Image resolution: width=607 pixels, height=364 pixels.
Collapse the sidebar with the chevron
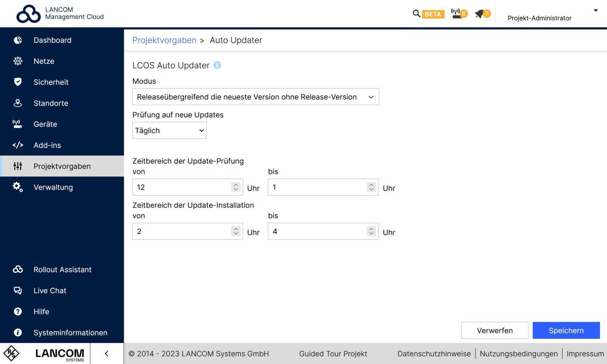[x=107, y=353]
